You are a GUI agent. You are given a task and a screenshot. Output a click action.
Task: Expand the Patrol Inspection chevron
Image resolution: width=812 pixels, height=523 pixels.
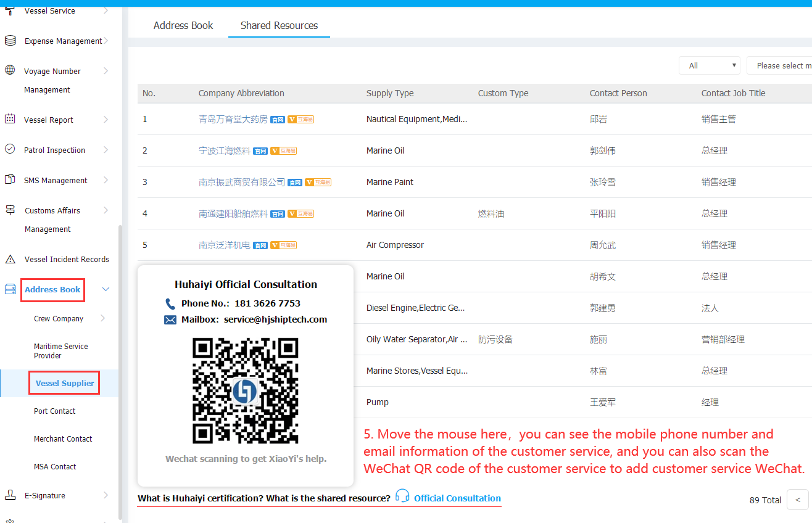(106, 150)
